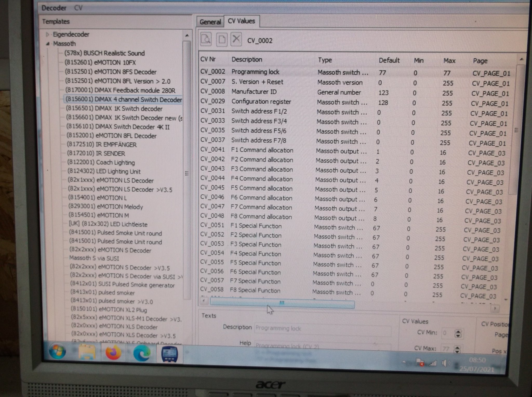Open the Decoder menu

click(54, 8)
